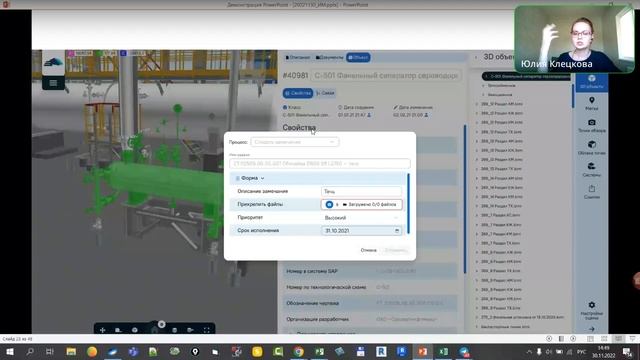Switch to the Описание tab
This screenshot has height=360, width=640.
pyautogui.click(x=298, y=58)
